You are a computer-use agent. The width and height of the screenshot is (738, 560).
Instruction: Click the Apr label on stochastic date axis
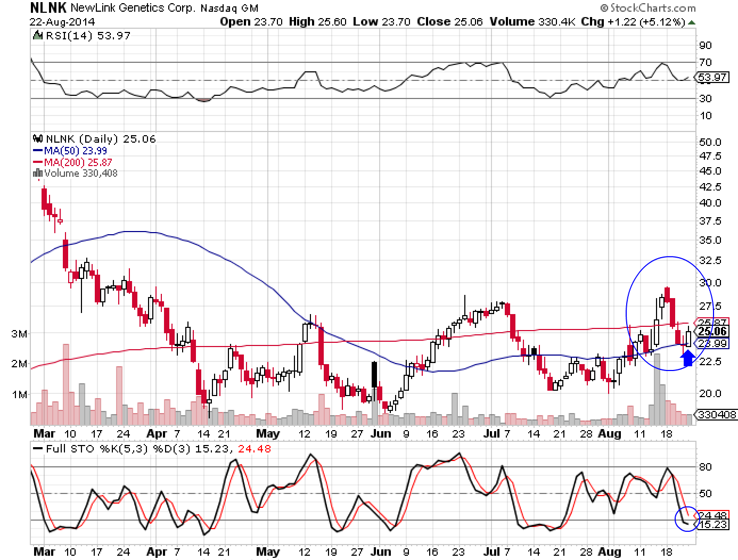click(x=157, y=551)
